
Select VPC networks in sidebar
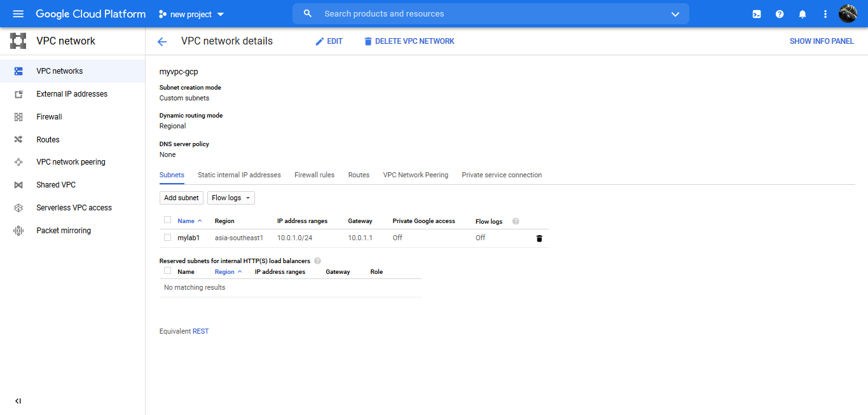72,71
